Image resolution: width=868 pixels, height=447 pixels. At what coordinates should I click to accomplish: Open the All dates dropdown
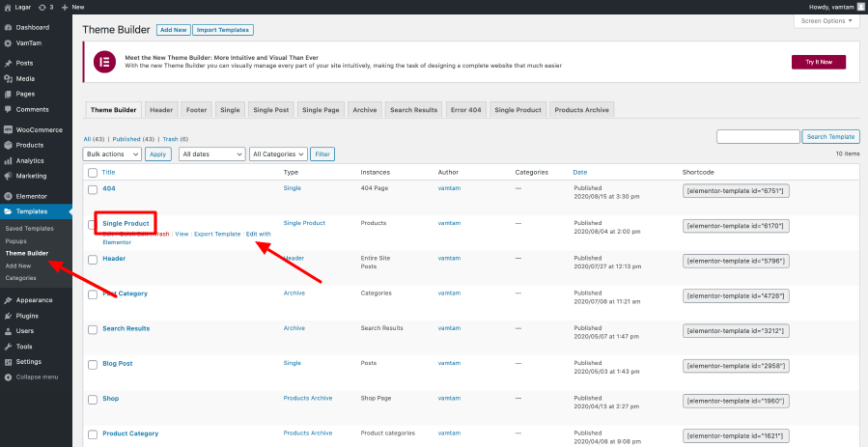(212, 154)
